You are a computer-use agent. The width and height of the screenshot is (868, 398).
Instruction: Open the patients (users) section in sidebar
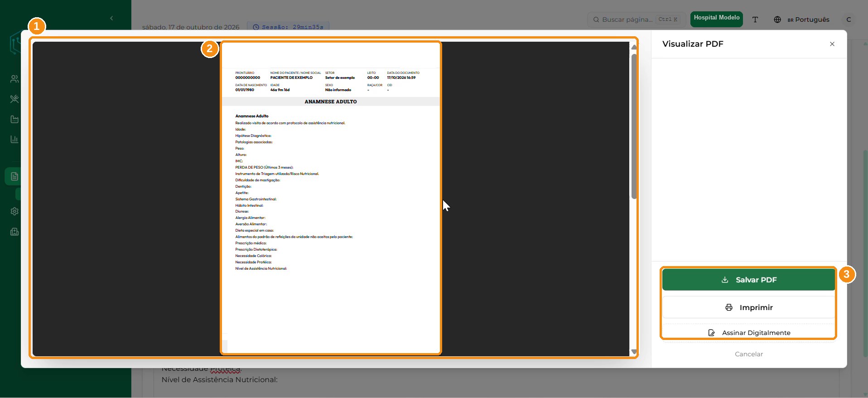tap(14, 79)
